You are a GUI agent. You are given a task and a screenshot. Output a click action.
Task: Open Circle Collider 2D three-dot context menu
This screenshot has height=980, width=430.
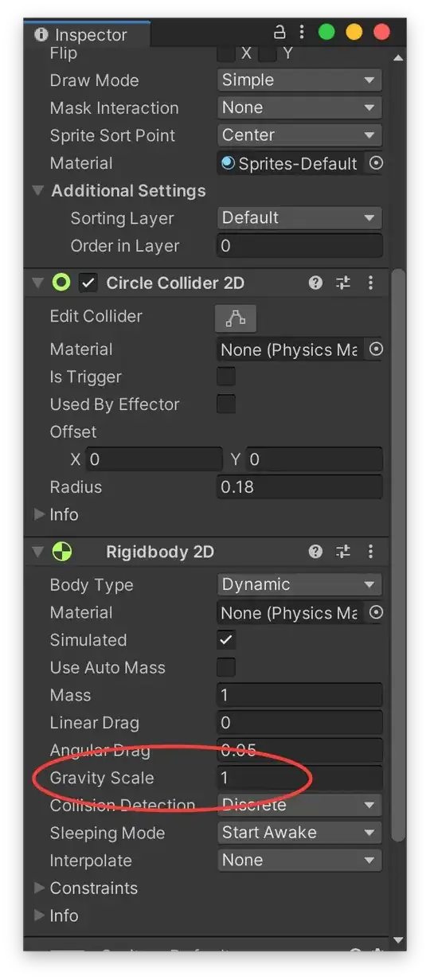coord(370,283)
